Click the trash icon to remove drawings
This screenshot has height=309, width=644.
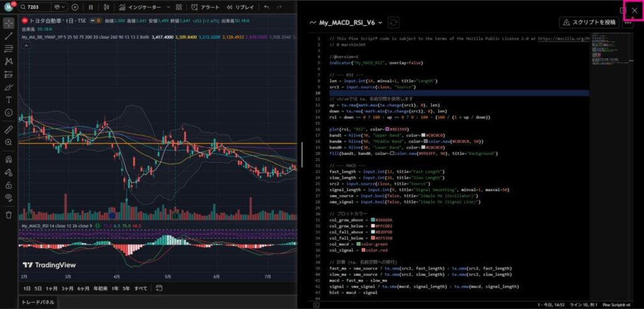[x=9, y=215]
